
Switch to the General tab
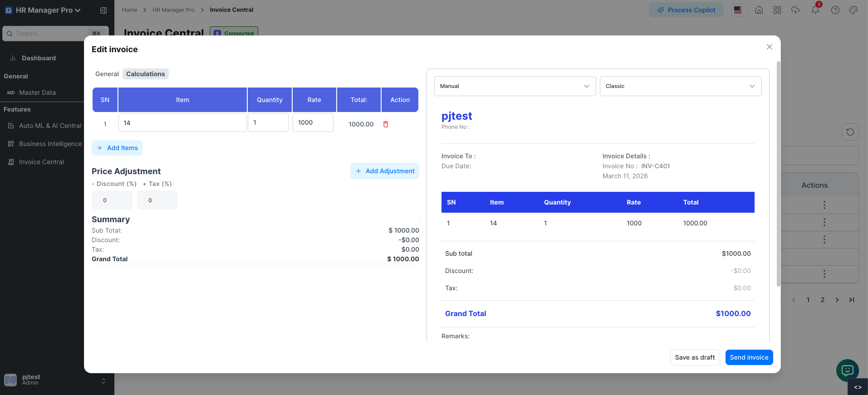pos(107,74)
